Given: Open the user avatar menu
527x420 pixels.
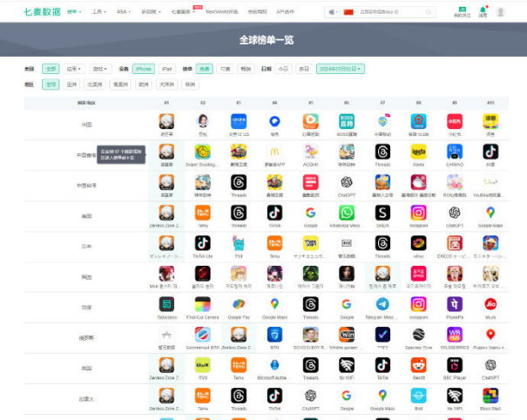Looking at the screenshot, I should (x=501, y=12).
